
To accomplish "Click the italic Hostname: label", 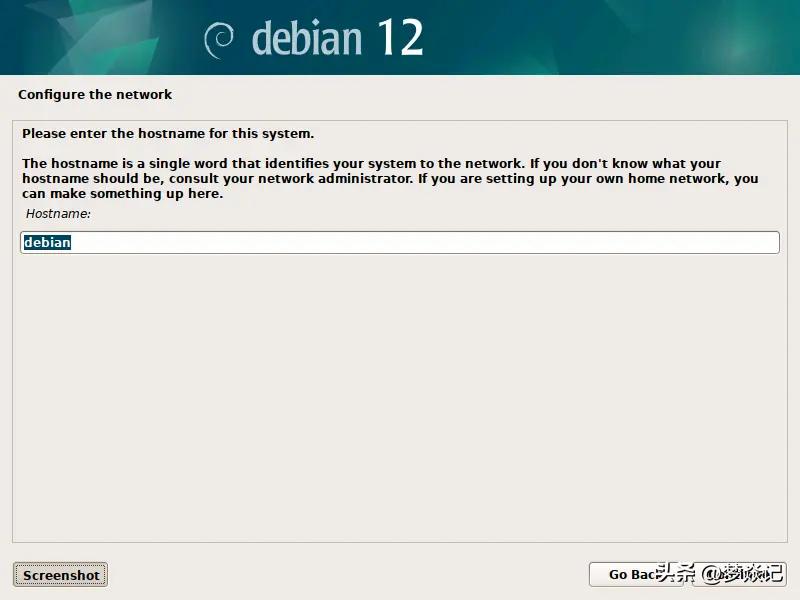I will click(x=58, y=214).
